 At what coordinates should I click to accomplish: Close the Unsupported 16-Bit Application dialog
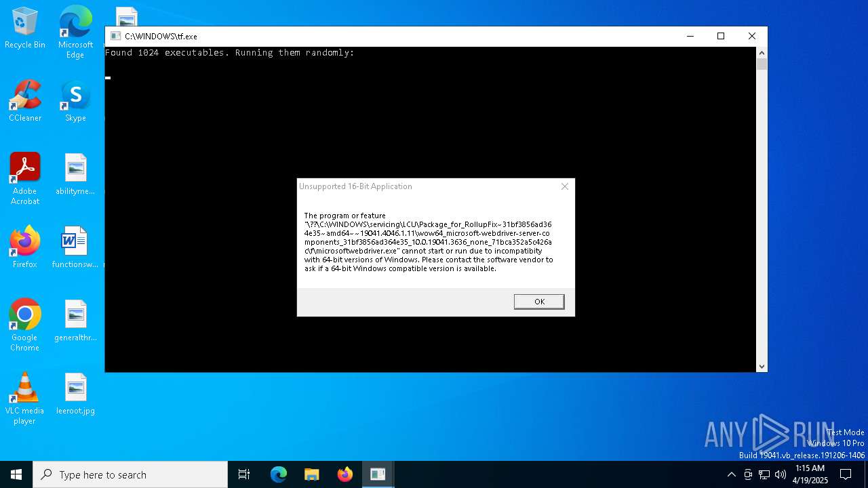(564, 186)
